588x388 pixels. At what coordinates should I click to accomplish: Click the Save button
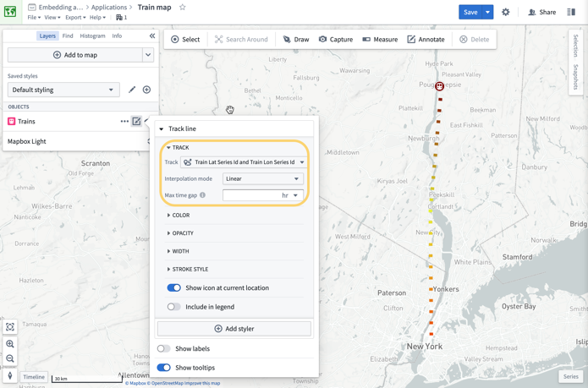point(470,12)
